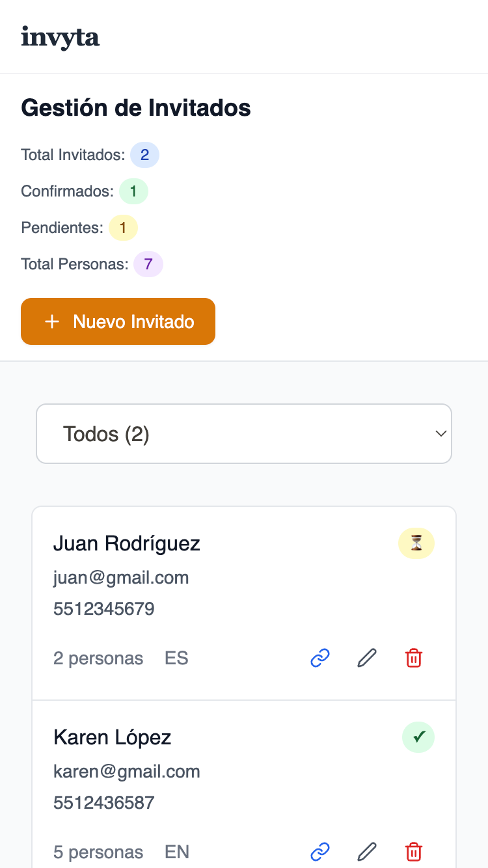Delete Juan Rodríguez from guest list
The image size is (488, 868).
[414, 658]
